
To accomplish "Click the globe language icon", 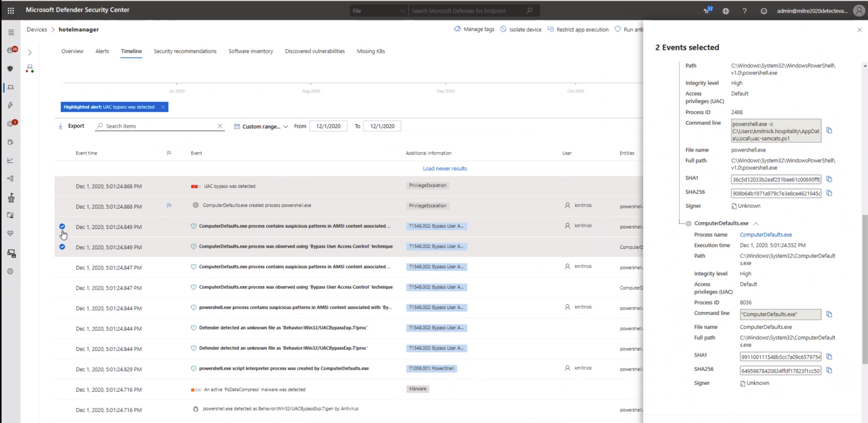I will pos(726,11).
